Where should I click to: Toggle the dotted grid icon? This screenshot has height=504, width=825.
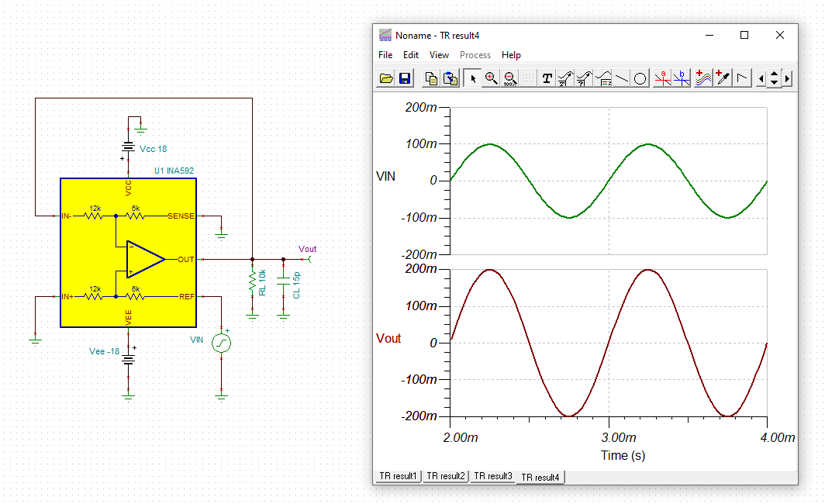528,78
